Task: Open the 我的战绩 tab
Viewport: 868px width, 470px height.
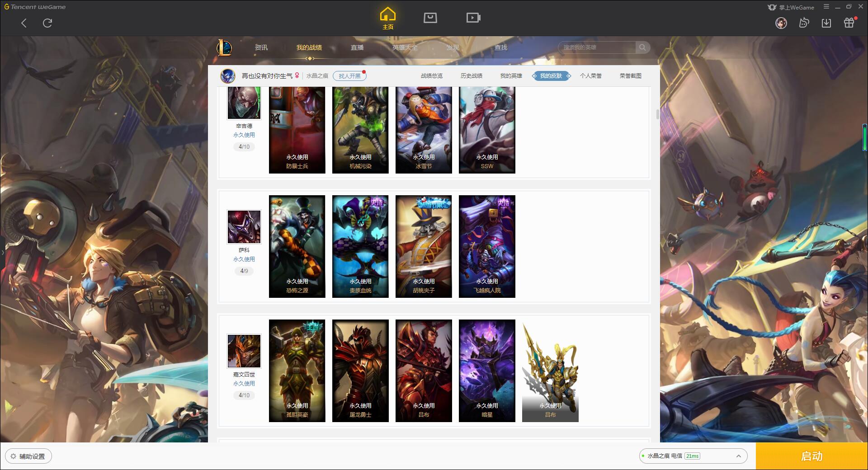Action: tap(309, 47)
